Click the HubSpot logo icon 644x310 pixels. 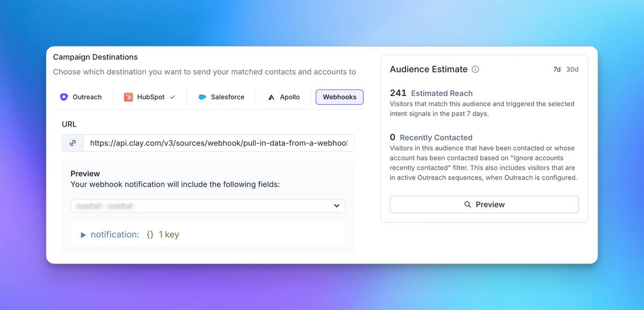point(128,97)
